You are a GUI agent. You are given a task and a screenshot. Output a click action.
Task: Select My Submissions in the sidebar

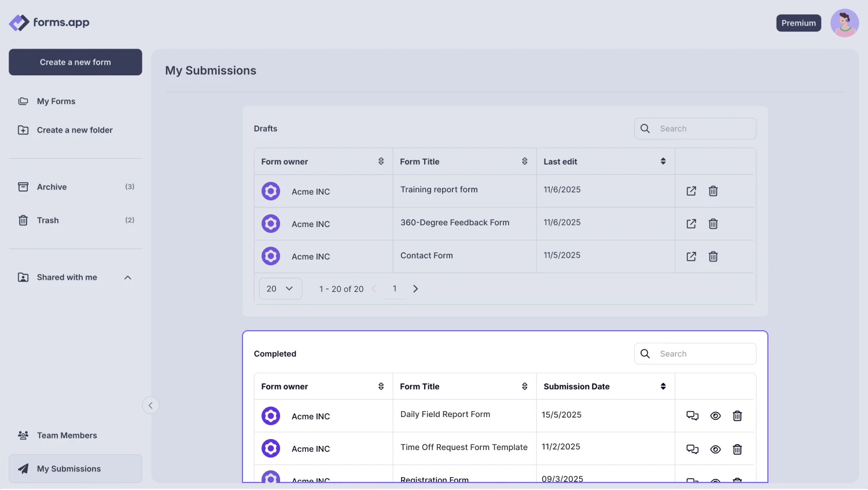click(x=68, y=469)
